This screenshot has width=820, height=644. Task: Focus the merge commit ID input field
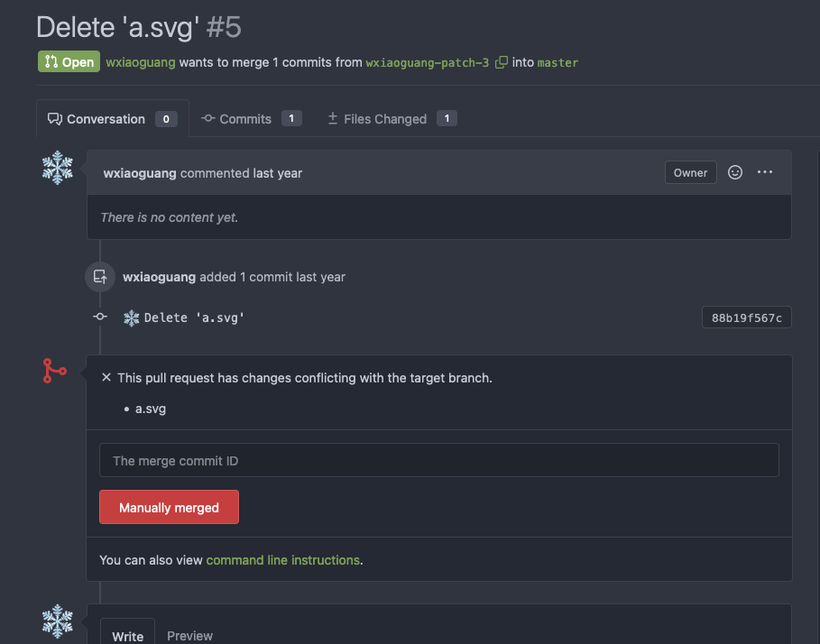coord(438,460)
